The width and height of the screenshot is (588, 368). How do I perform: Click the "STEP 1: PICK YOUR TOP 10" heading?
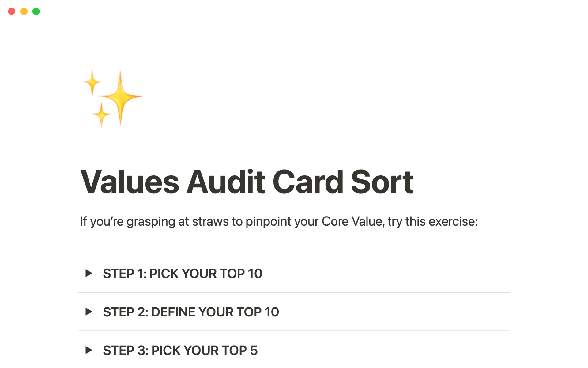click(183, 274)
